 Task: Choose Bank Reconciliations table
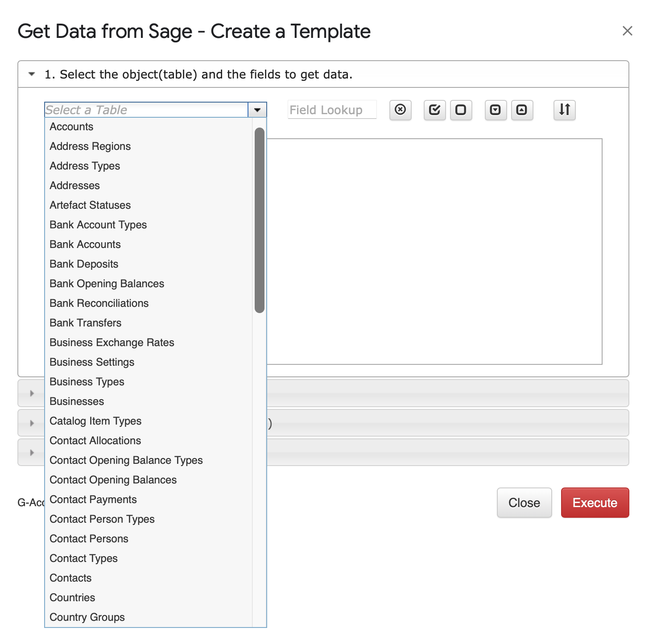[149, 303]
